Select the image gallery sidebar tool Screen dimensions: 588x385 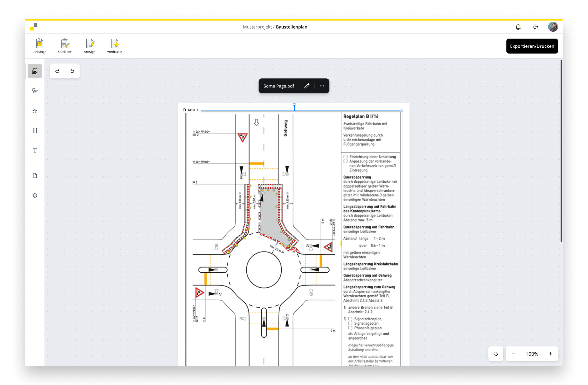click(35, 71)
